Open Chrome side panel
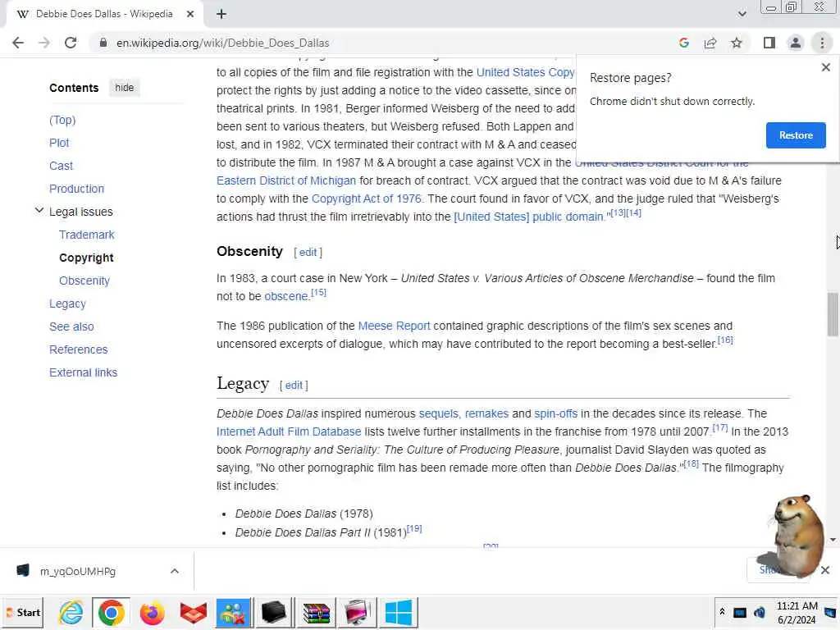 (769, 43)
